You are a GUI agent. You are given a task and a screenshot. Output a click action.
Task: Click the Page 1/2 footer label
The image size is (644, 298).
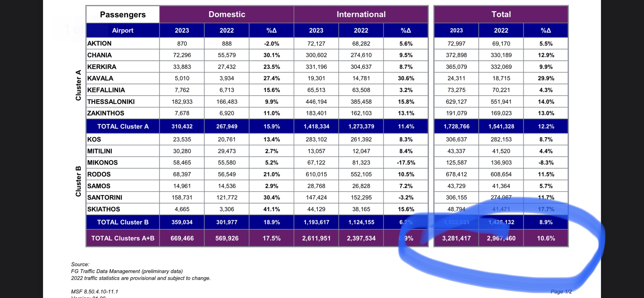(561, 292)
